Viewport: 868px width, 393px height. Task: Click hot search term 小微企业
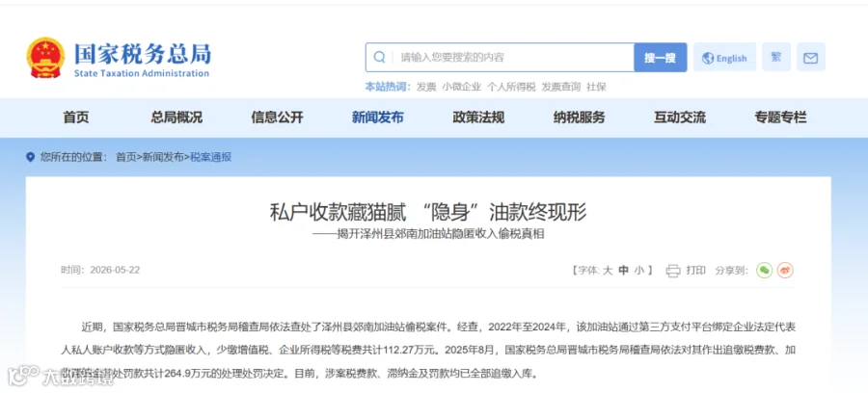click(462, 87)
